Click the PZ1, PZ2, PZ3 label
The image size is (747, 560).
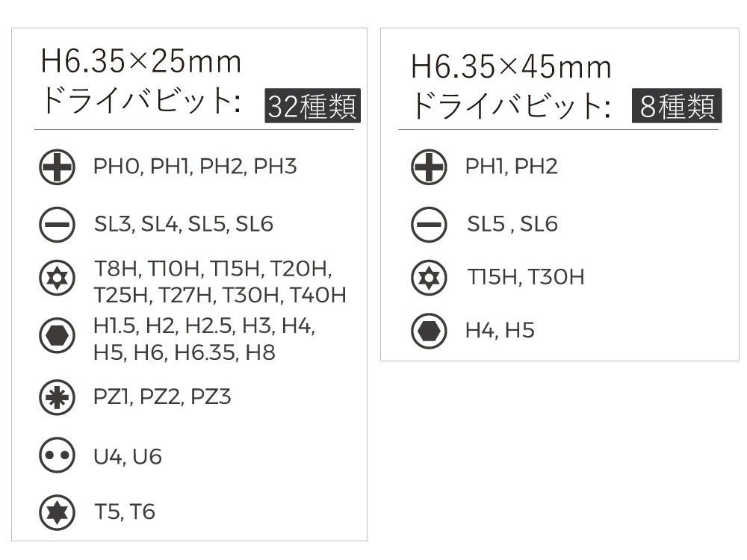162,396
